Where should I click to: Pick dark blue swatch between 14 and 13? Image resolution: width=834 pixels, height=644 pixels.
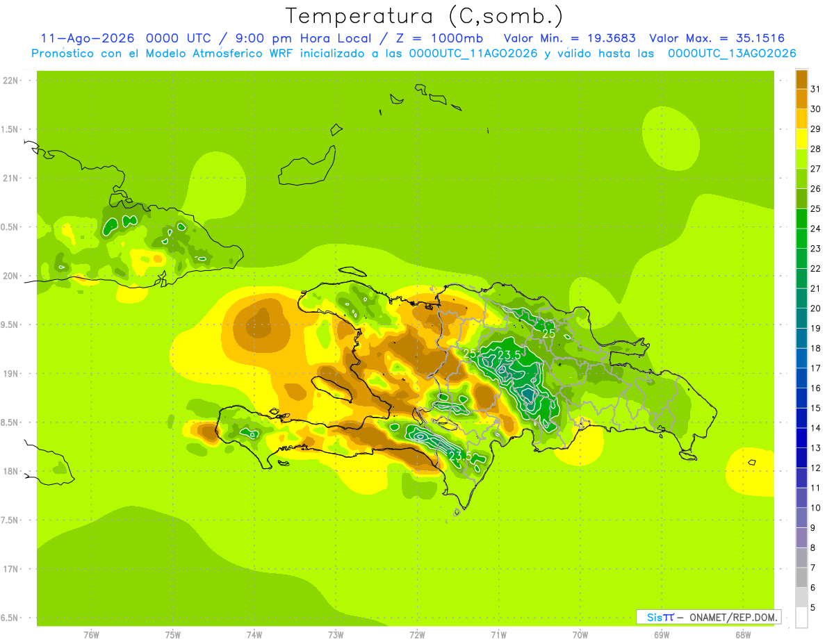click(x=801, y=438)
